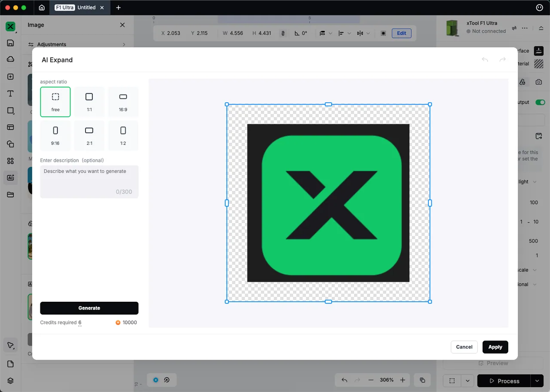Close the Image panel with the X

pos(122,25)
